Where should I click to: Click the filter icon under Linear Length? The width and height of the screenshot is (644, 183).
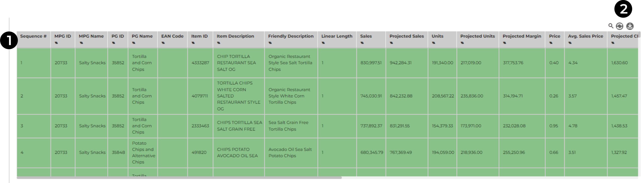[323, 43]
